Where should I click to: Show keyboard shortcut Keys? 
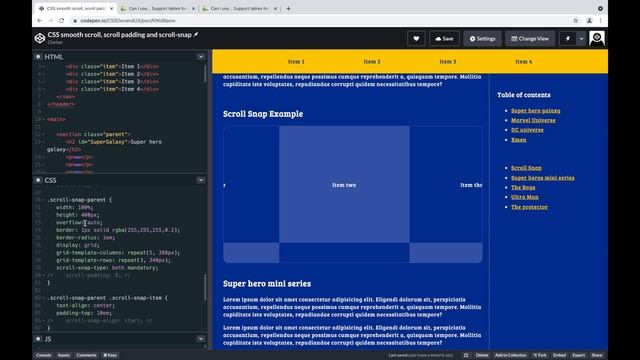(110, 355)
